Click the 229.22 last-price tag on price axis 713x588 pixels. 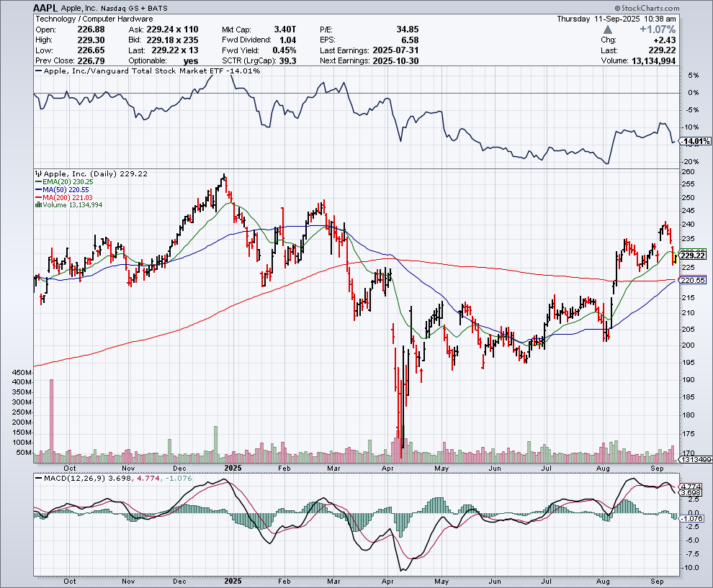pos(693,255)
